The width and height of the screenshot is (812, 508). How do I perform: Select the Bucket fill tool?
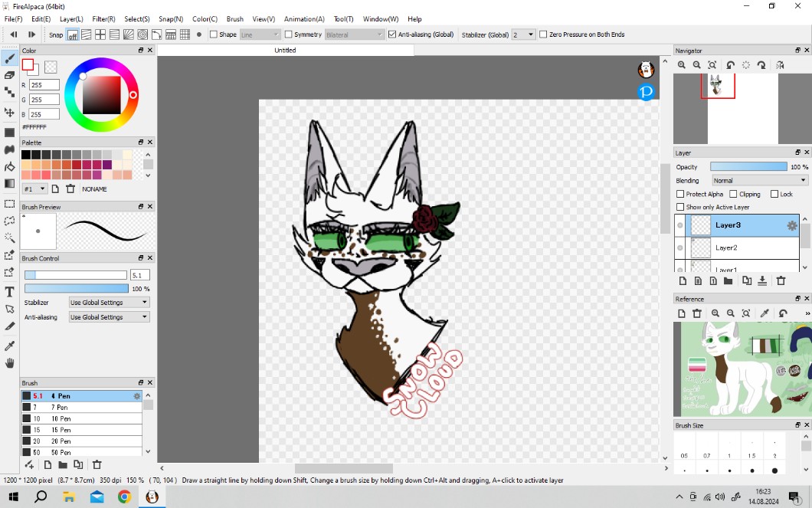[10, 166]
